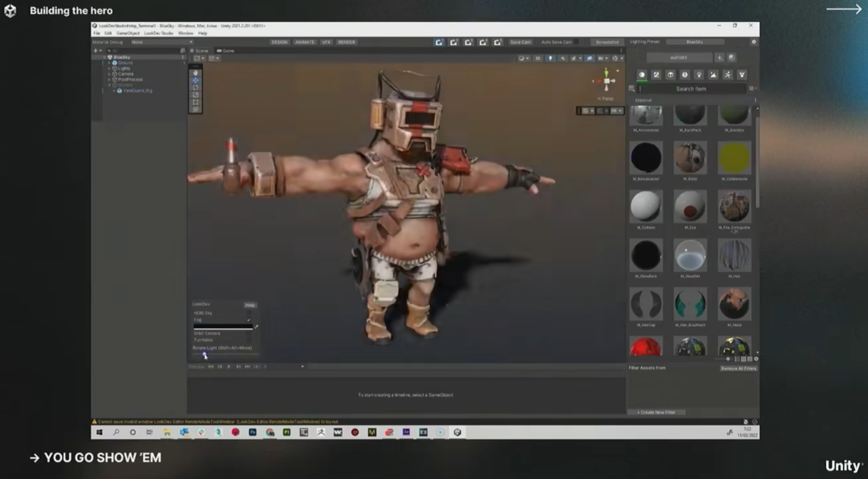Image resolution: width=868 pixels, height=479 pixels.
Task: Open the LookDev Studio menu
Action: pyautogui.click(x=158, y=33)
